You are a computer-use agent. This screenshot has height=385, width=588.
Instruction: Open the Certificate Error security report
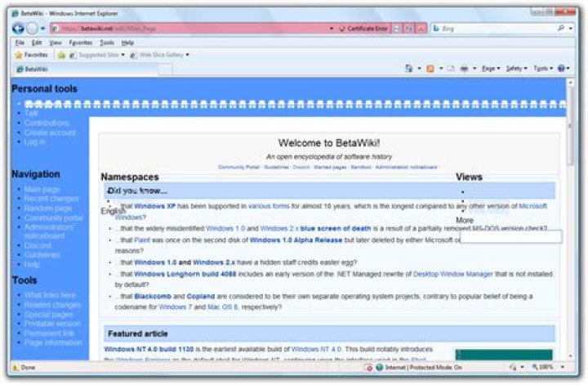(363, 29)
